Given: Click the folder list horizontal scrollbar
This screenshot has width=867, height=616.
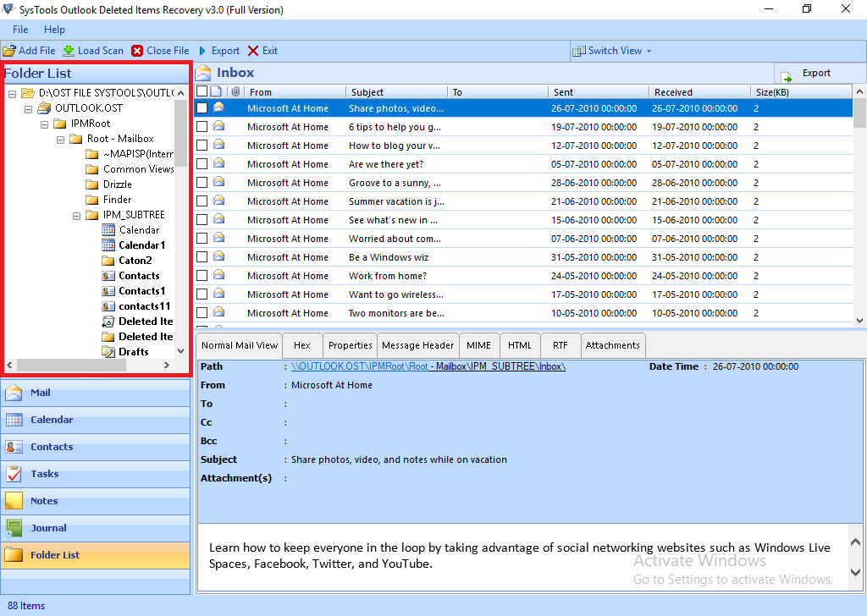Looking at the screenshot, I should click(71, 366).
